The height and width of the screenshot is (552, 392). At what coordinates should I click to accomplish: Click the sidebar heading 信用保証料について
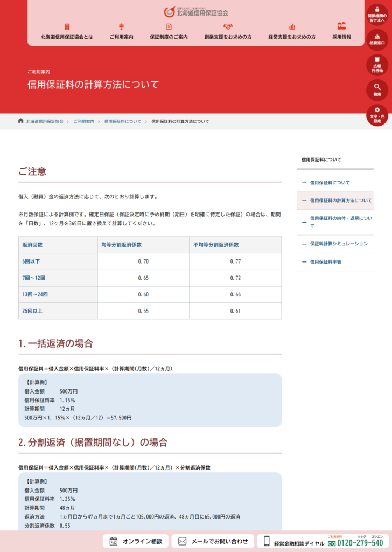(321, 160)
